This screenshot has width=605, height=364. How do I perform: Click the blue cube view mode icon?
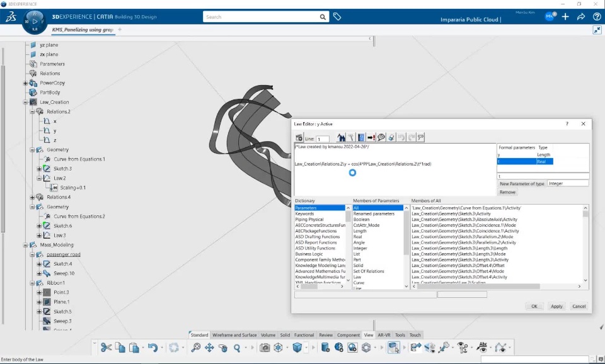297,348
